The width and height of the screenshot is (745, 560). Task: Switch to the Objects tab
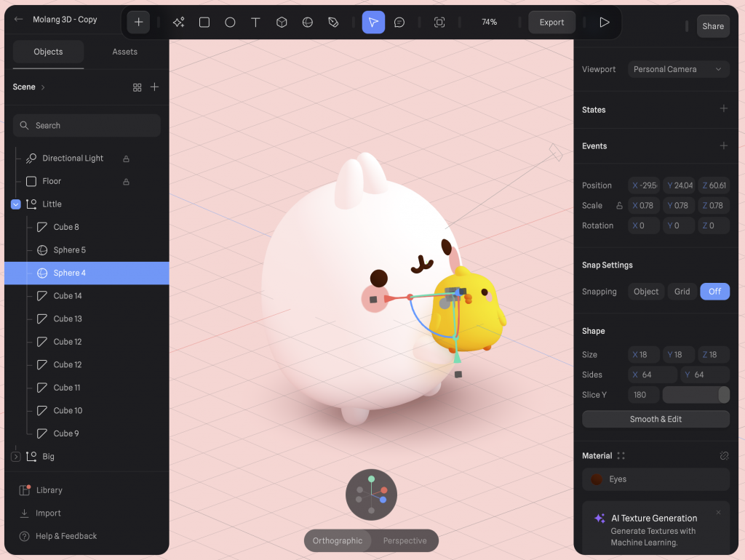tap(48, 52)
